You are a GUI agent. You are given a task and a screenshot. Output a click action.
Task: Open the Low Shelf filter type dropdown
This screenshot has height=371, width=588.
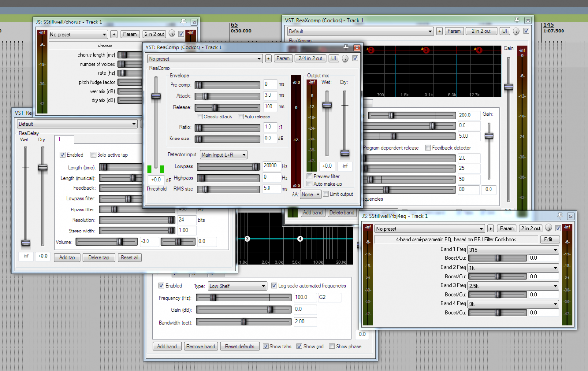click(x=237, y=286)
